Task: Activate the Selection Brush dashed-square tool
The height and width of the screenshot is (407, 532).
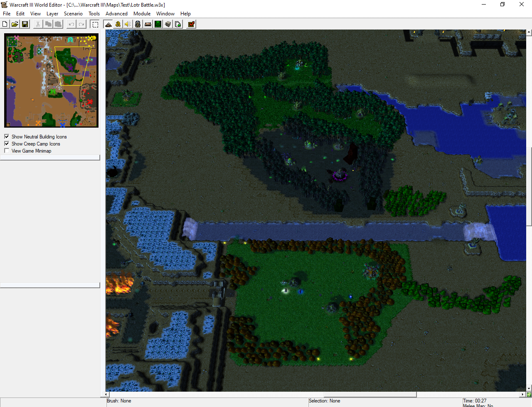Action: pyautogui.click(x=95, y=24)
